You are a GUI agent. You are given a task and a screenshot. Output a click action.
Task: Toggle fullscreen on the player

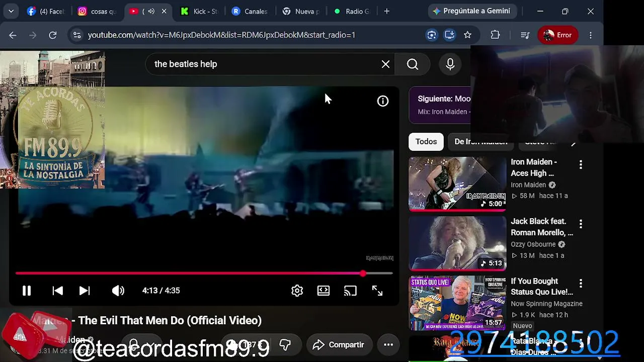(x=377, y=291)
